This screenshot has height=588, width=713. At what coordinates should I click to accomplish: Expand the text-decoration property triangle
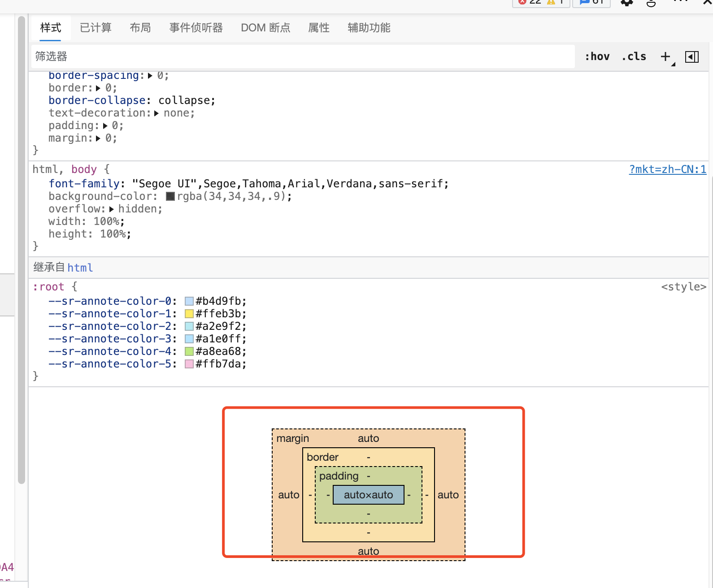(x=157, y=113)
